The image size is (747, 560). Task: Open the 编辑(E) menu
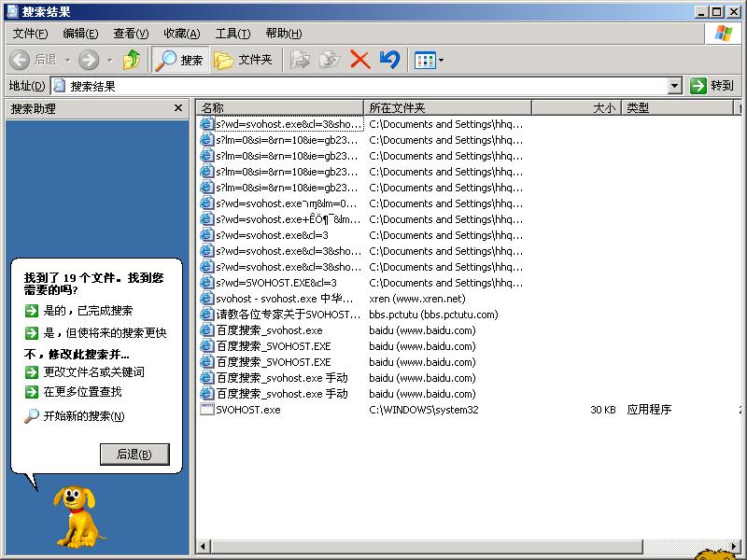(80, 34)
